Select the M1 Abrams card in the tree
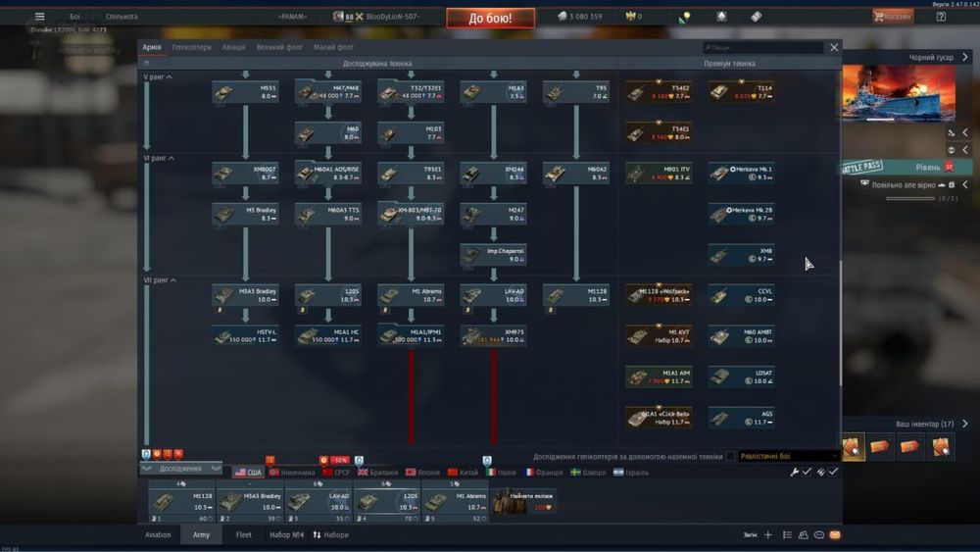Viewport: 980px width, 552px height. tap(411, 295)
